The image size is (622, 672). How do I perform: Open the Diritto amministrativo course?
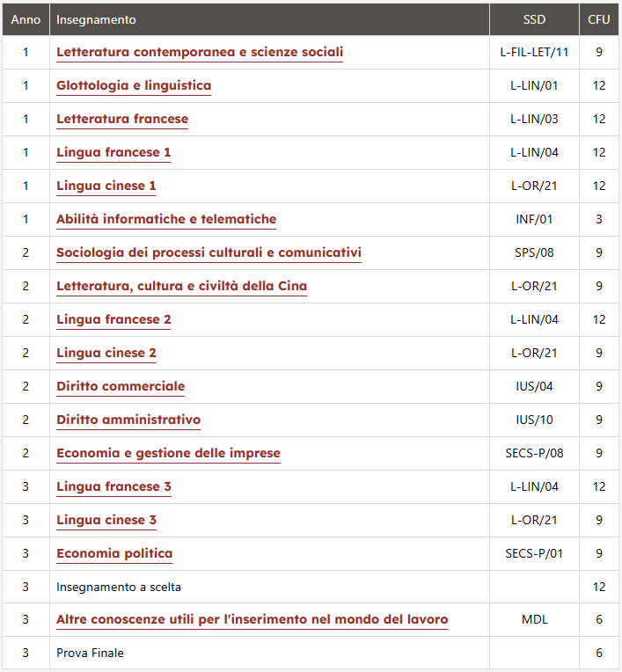(x=128, y=420)
